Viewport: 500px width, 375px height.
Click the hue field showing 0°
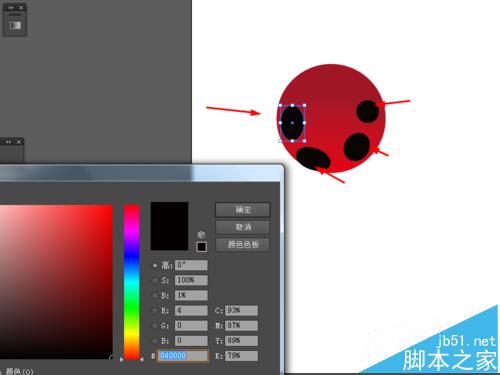click(191, 265)
